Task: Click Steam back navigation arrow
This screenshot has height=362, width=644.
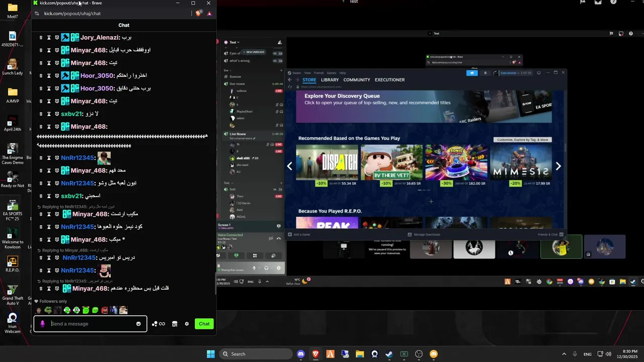Action: [290, 80]
